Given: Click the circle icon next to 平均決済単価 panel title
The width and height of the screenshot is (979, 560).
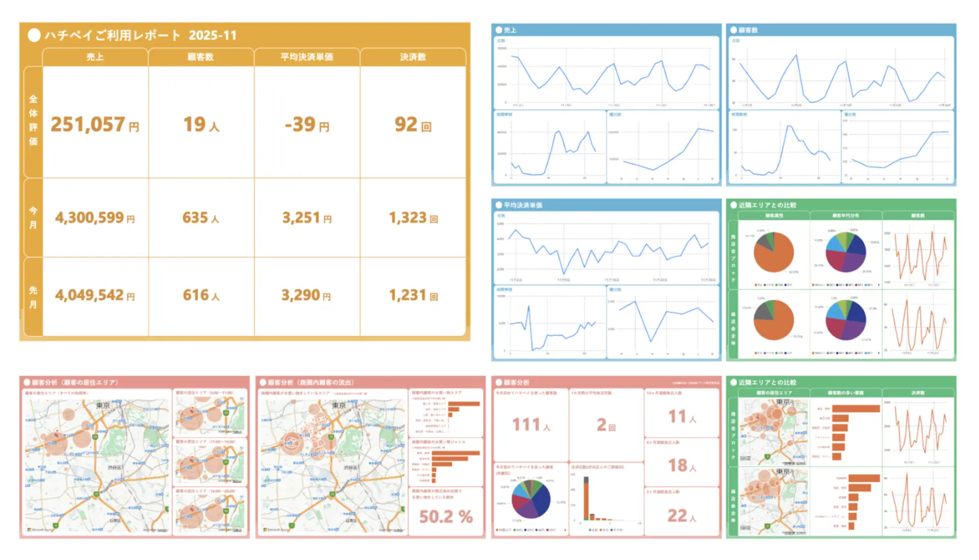Looking at the screenshot, I should (x=499, y=205).
